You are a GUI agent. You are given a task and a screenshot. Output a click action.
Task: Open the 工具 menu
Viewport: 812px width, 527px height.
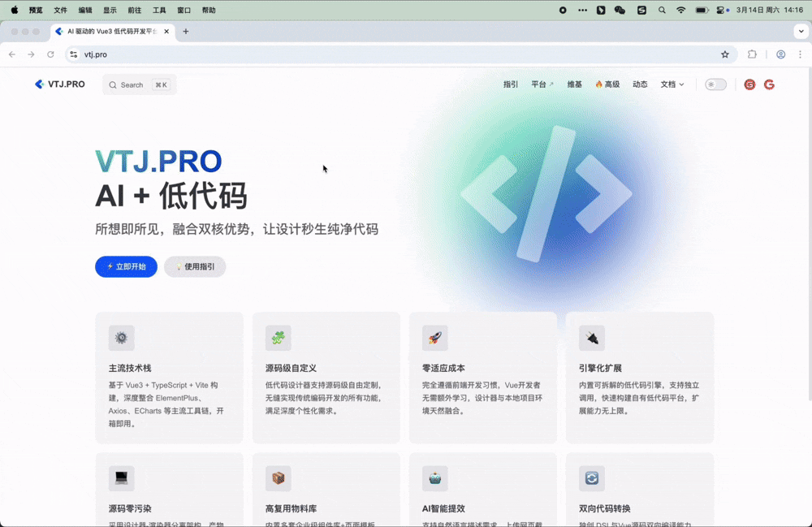click(159, 10)
